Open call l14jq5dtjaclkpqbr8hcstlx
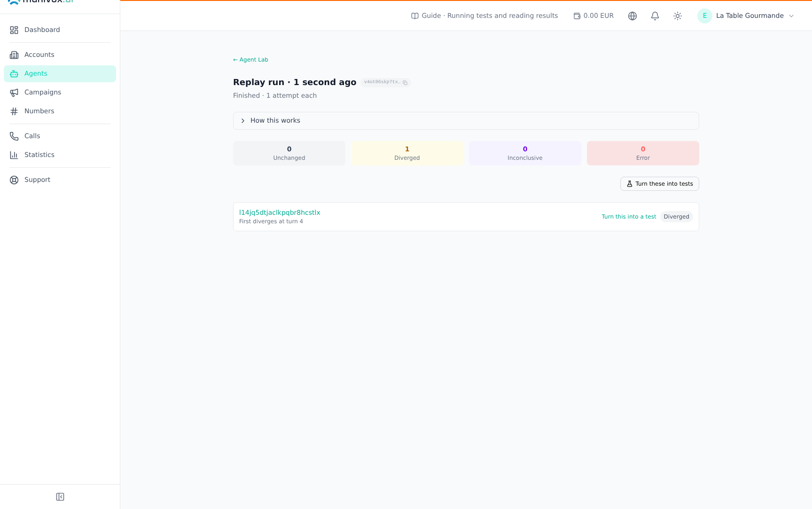Viewport: 812px width, 509px height. tap(280, 212)
